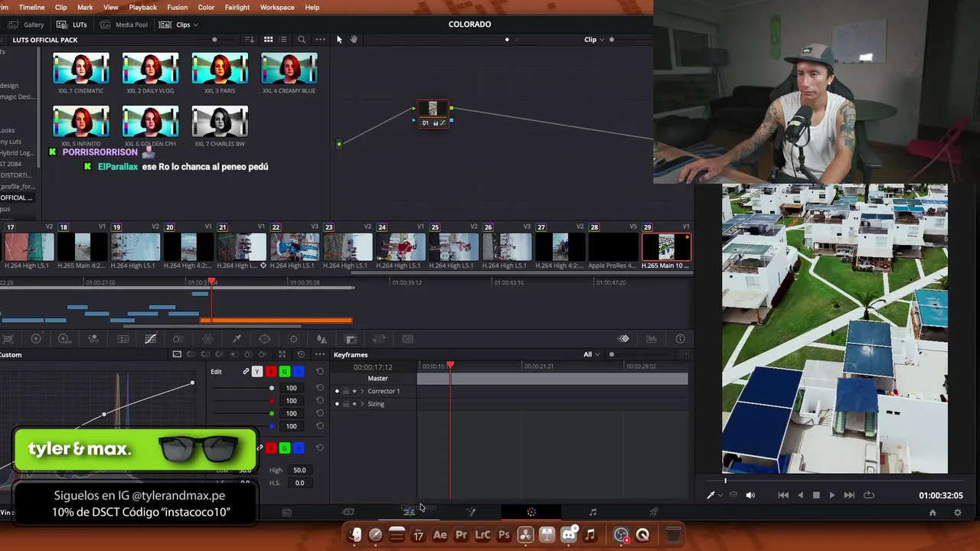Open the Blur palette droplet icon
Viewport: 980px width, 551px height.
coord(322,339)
